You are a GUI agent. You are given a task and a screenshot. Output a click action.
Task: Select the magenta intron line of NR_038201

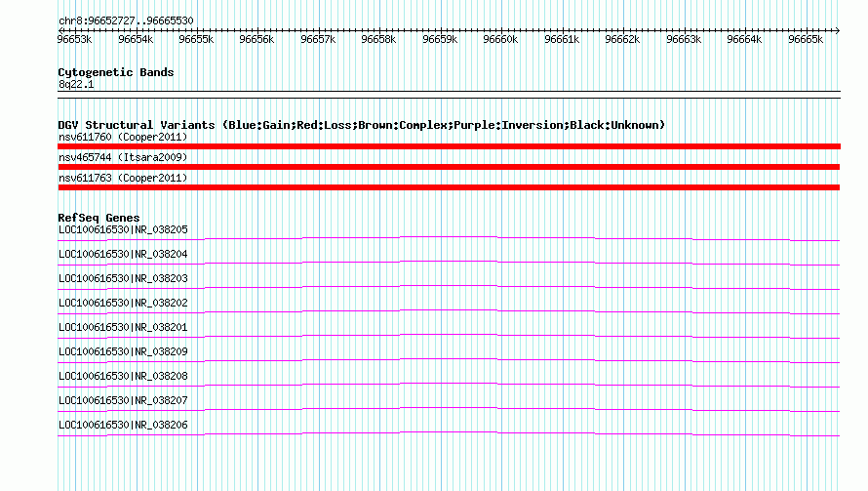coord(449,334)
